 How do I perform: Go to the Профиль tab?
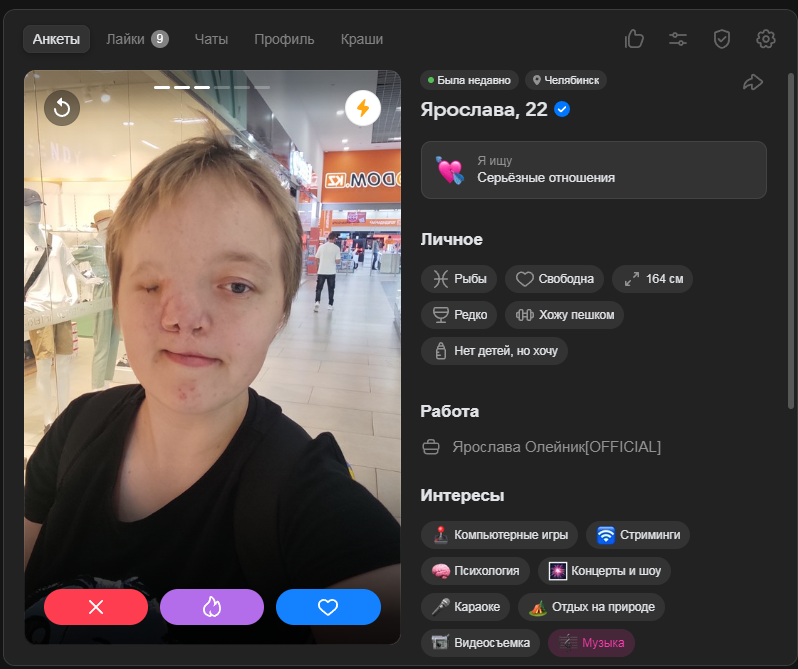coord(284,39)
